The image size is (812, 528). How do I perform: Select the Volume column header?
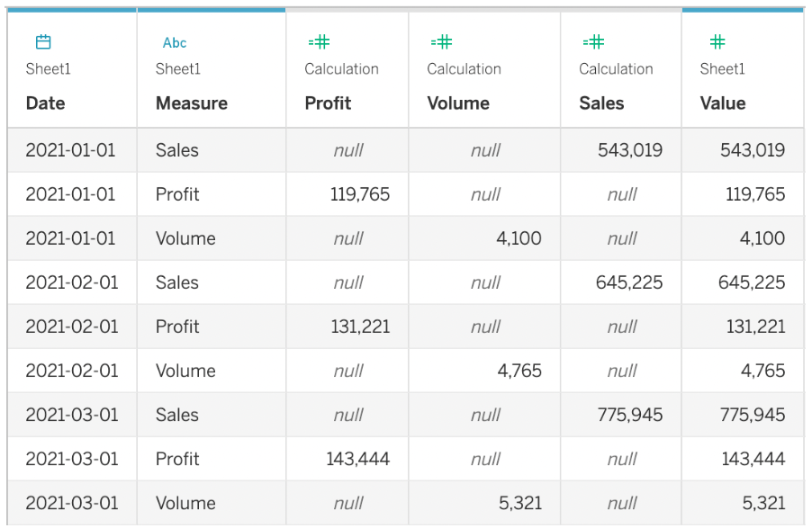[457, 103]
